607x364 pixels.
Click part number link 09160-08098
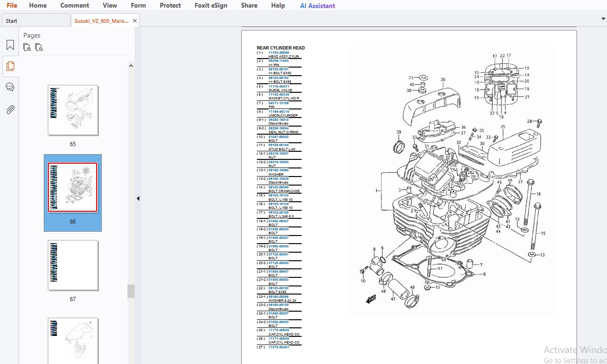click(278, 297)
